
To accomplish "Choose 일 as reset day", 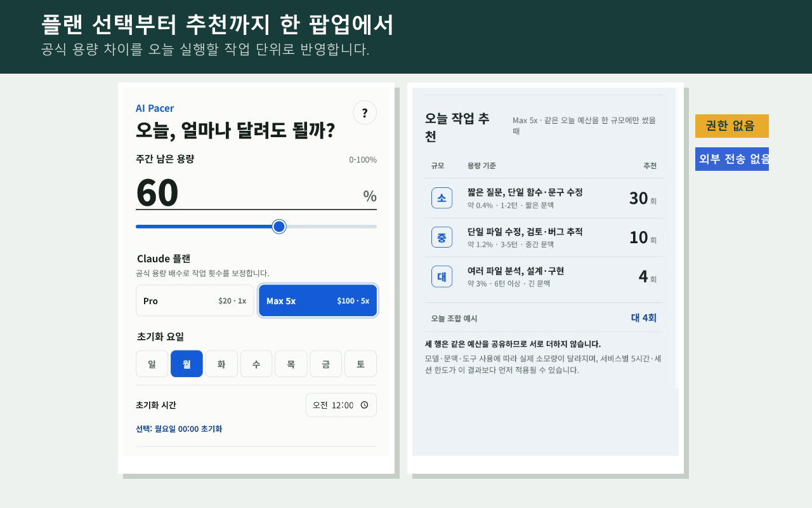I will click(x=152, y=364).
